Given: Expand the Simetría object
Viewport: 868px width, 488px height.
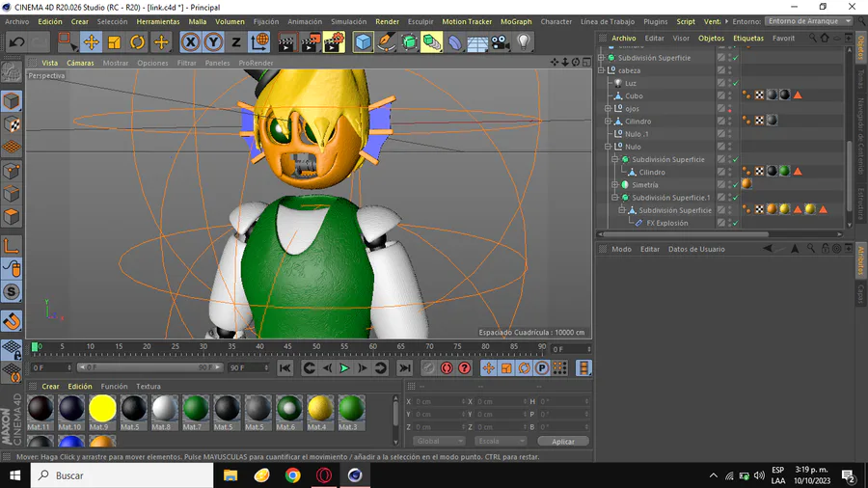Looking at the screenshot, I should [x=615, y=185].
